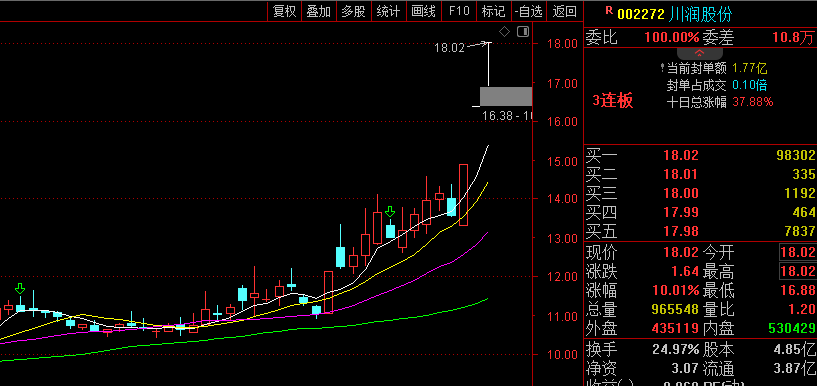Click the 标记 mark button
817x386 pixels.
coord(493,11)
